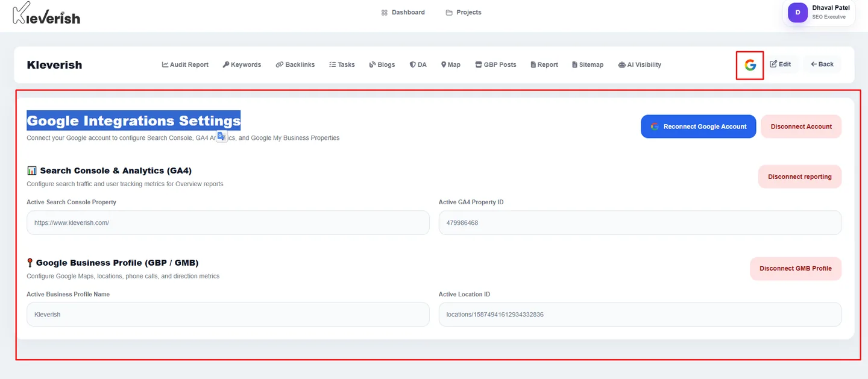The width and height of the screenshot is (868, 379).
Task: Open the Audit Report tab
Action: click(185, 64)
